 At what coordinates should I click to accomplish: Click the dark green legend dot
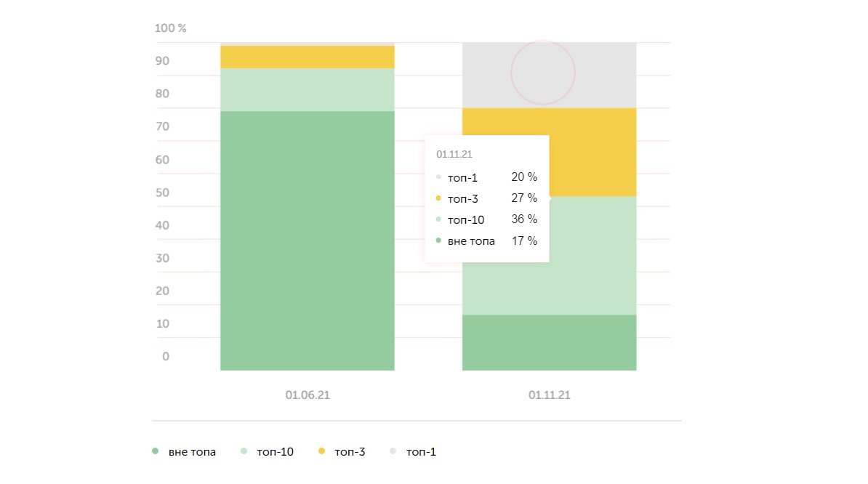pyautogui.click(x=155, y=452)
